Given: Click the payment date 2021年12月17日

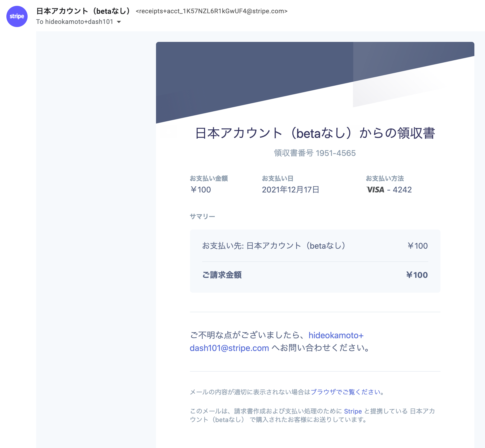Looking at the screenshot, I should pos(291,190).
